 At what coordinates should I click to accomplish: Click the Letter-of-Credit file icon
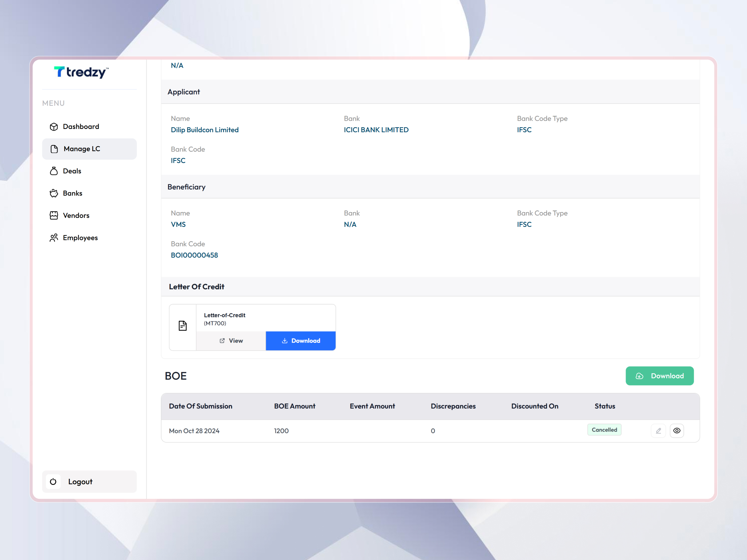pyautogui.click(x=182, y=325)
